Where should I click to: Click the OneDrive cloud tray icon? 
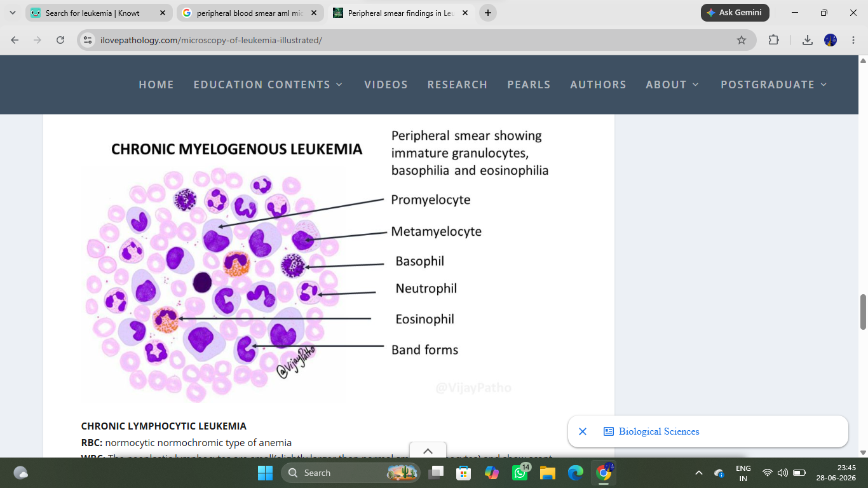click(719, 473)
